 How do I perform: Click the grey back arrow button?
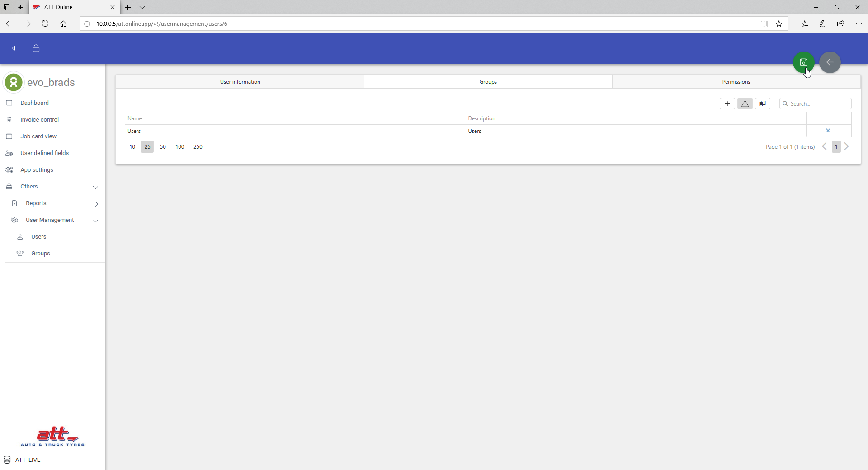click(830, 62)
